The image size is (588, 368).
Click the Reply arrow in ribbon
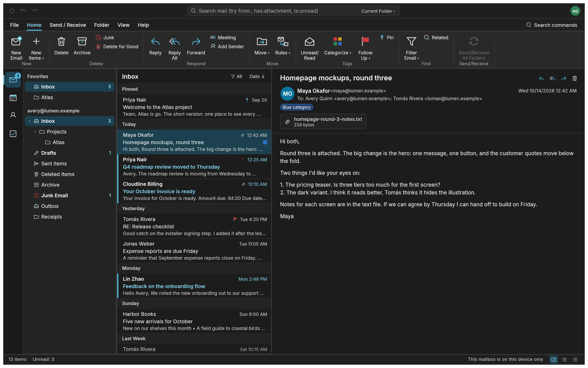point(155,42)
